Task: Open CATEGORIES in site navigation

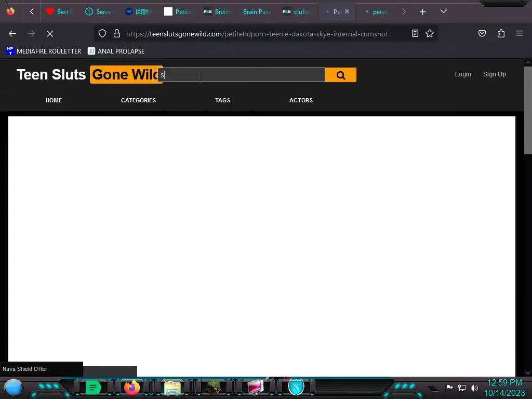Action: tap(138, 100)
